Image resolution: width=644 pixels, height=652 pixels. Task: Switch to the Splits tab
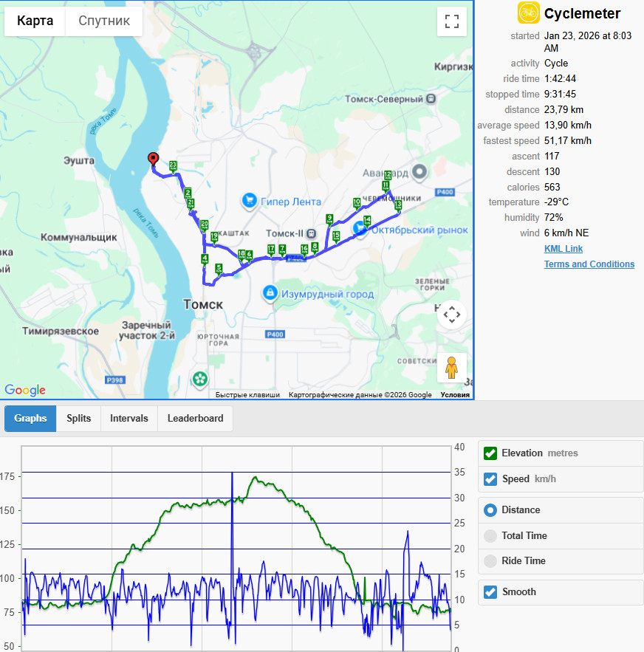pyautogui.click(x=78, y=419)
